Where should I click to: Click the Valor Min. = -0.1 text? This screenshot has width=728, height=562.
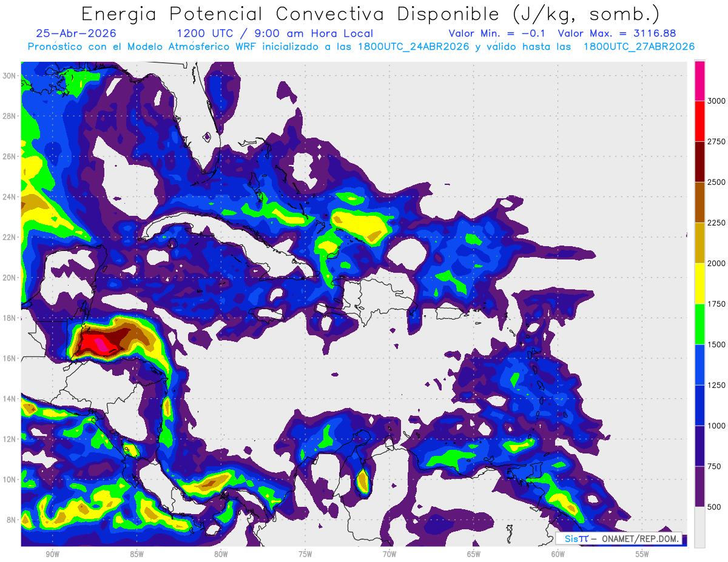point(497,34)
